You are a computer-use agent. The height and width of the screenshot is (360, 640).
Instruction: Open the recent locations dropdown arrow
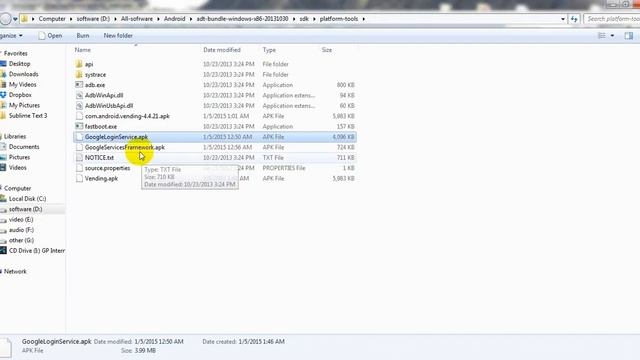tap(15, 19)
